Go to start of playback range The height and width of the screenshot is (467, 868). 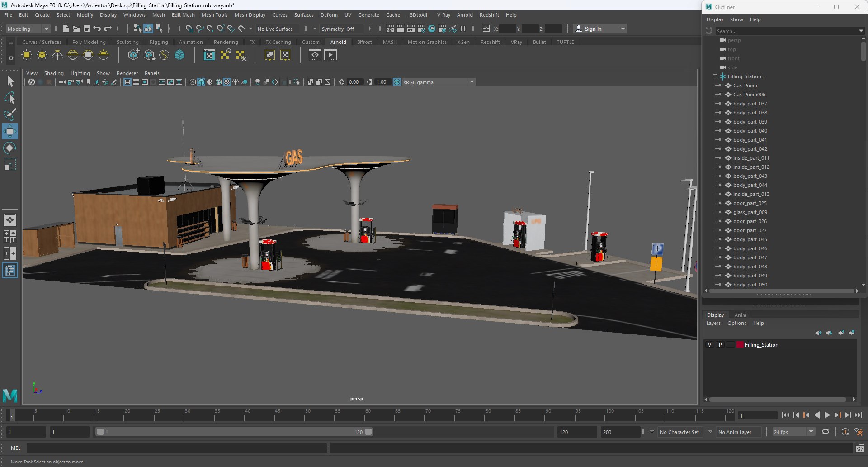point(785,415)
